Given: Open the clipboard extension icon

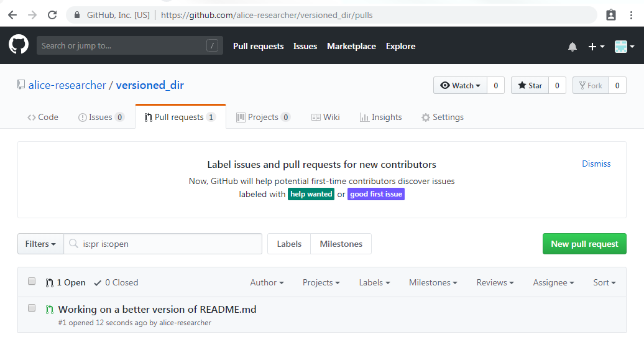Looking at the screenshot, I should [x=611, y=15].
